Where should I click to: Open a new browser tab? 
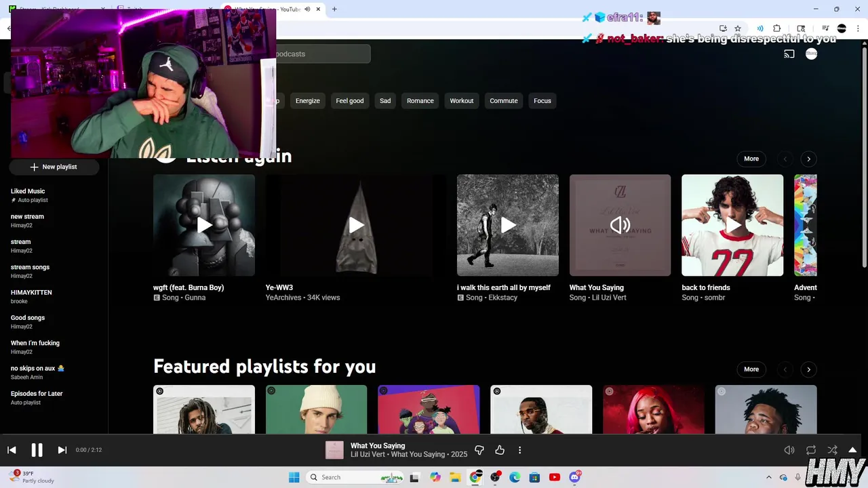click(334, 9)
